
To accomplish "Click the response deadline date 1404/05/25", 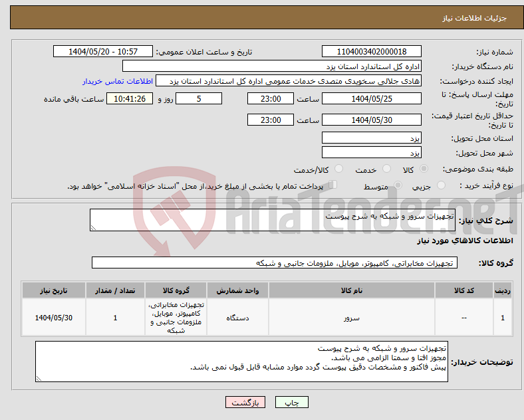I will pyautogui.click(x=371, y=99).
